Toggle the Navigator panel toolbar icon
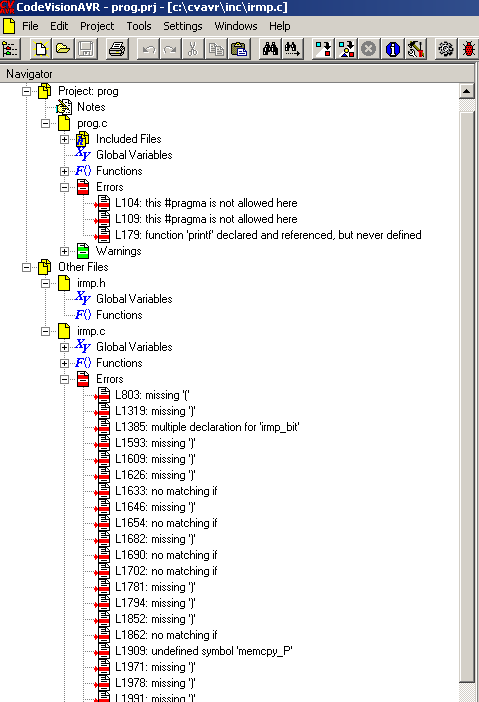Image resolution: width=479 pixels, height=702 pixels. coord(10,49)
